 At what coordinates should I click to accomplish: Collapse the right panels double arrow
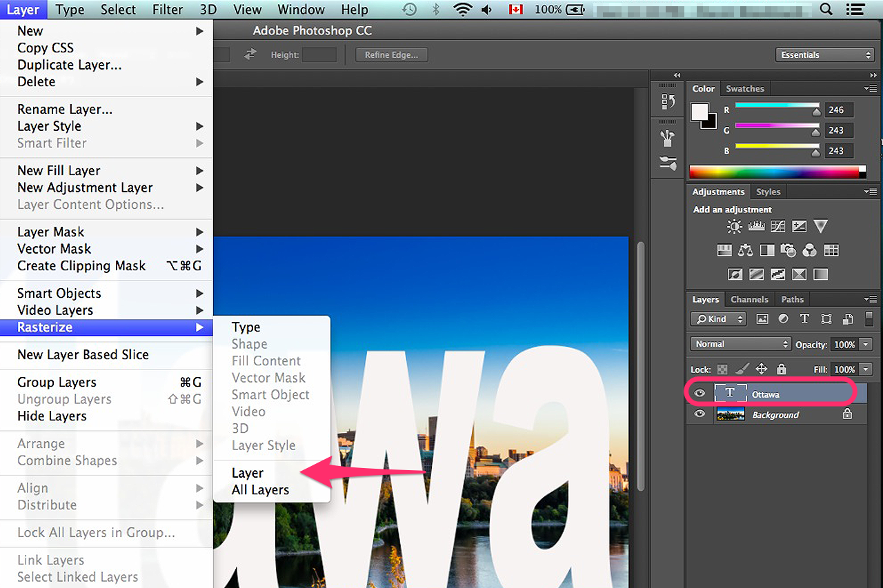873,75
